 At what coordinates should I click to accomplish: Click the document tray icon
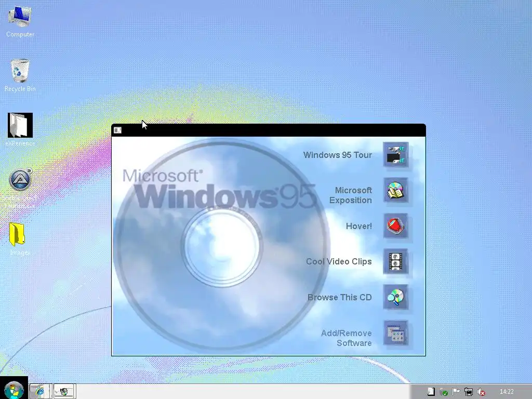[431, 392]
